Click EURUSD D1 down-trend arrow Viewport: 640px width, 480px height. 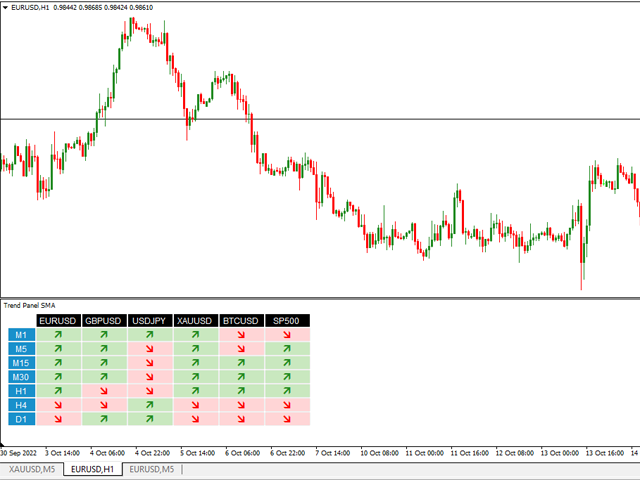58,419
